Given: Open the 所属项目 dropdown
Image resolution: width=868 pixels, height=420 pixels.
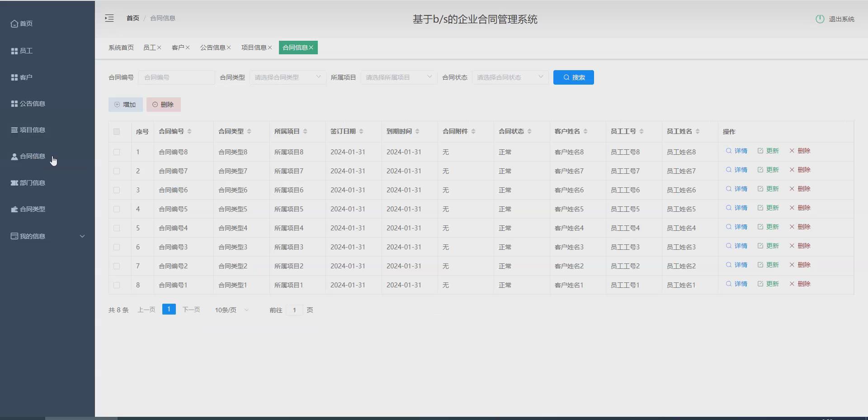Looking at the screenshot, I should coord(398,77).
